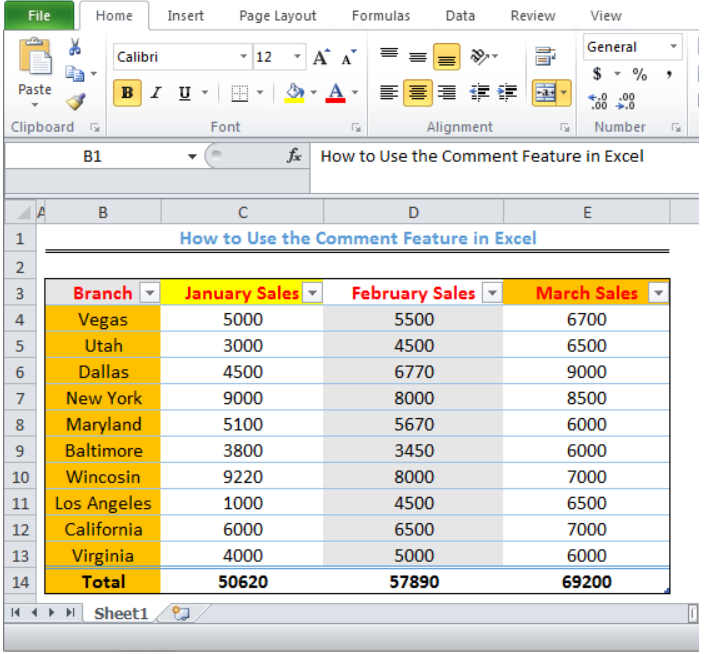
Task: Go to the last sheet tab arrow
Action: (x=70, y=613)
